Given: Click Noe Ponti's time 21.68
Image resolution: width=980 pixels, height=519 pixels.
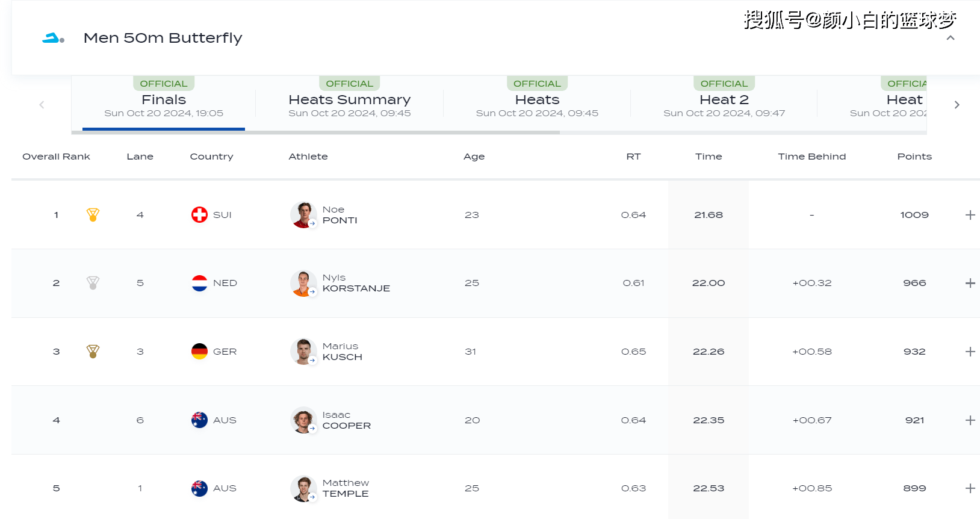Looking at the screenshot, I should pyautogui.click(x=709, y=215).
